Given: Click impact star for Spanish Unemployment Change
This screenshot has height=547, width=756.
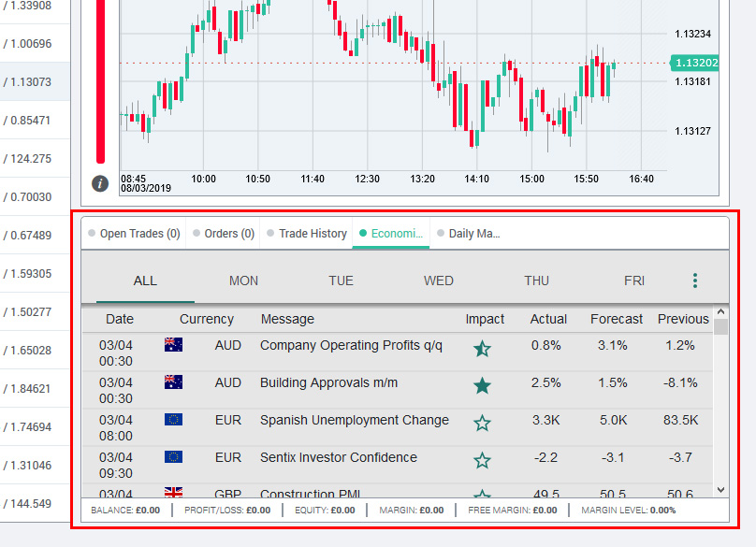Looking at the screenshot, I should coord(482,424).
